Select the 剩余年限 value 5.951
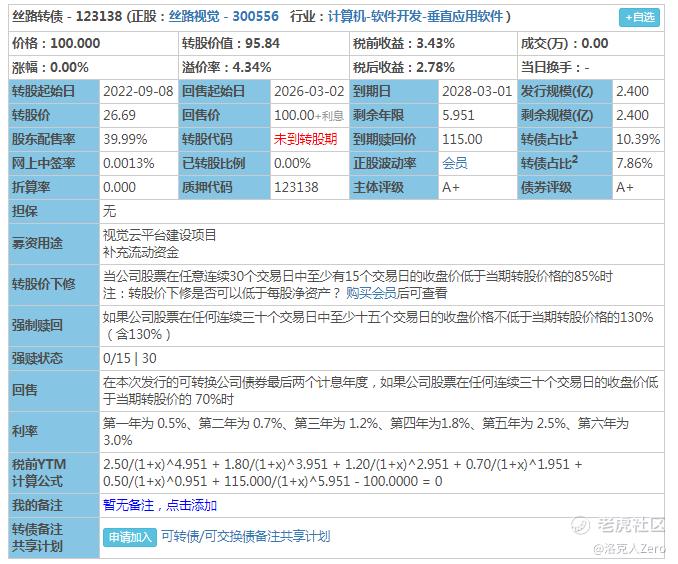This screenshot has width=678, height=564. point(458,115)
